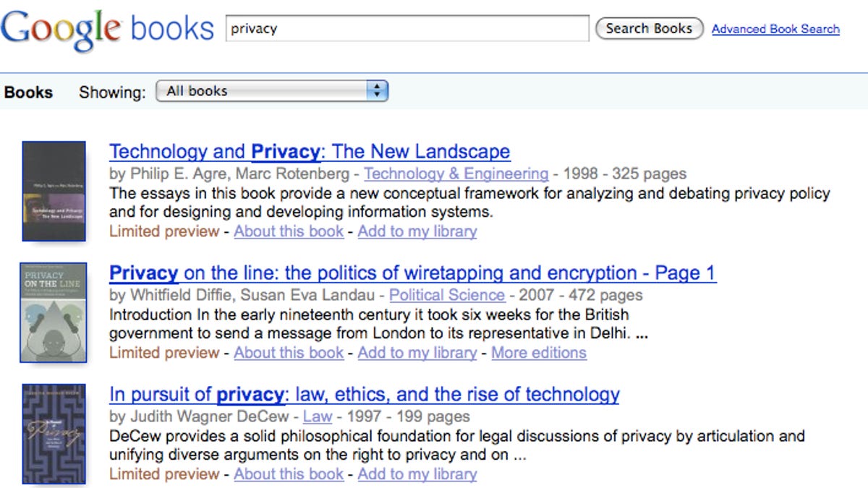Click the search field containing 'privacy'
The height and width of the screenshot is (488, 868).
tap(407, 29)
